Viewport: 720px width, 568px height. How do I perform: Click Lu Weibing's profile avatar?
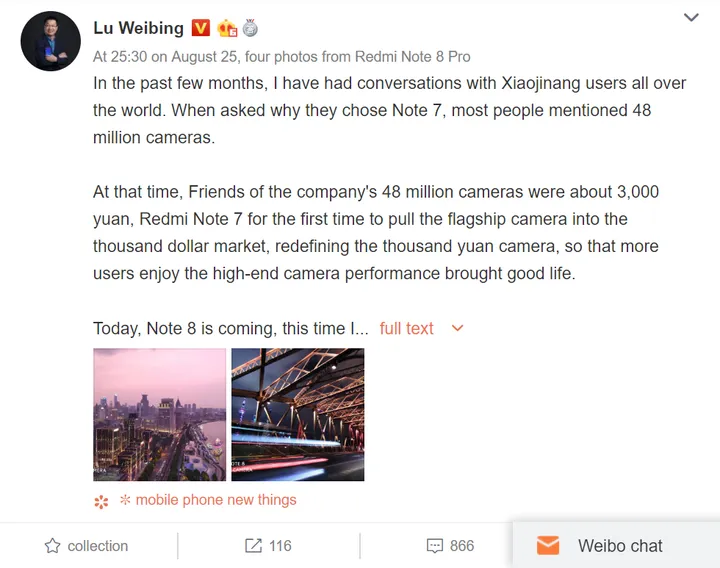51,41
